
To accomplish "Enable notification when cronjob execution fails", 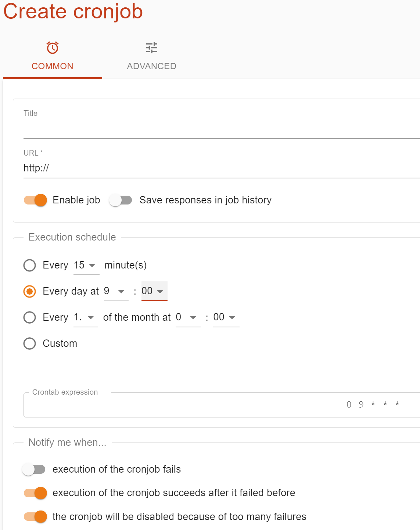I will point(34,469).
